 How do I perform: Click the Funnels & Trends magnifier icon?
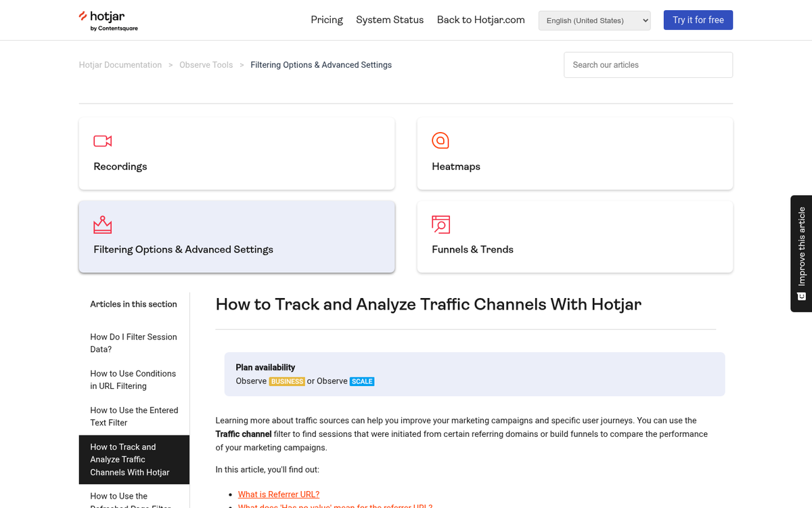click(441, 224)
